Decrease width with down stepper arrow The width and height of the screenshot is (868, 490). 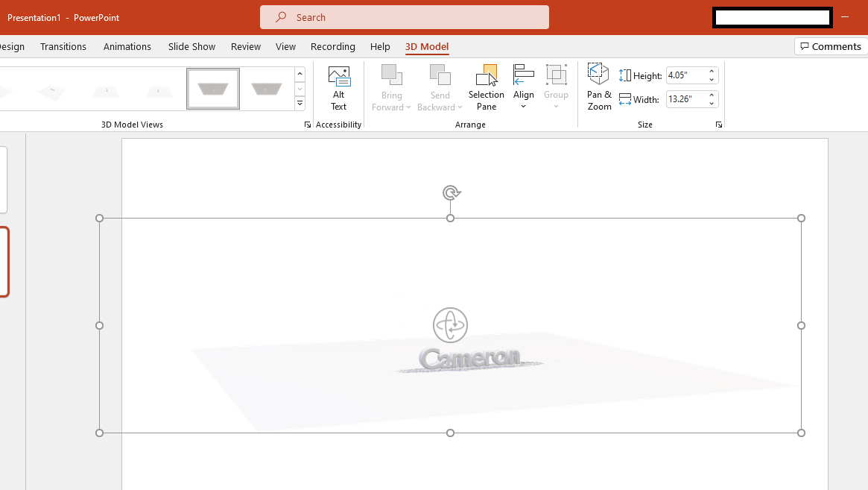(712, 104)
